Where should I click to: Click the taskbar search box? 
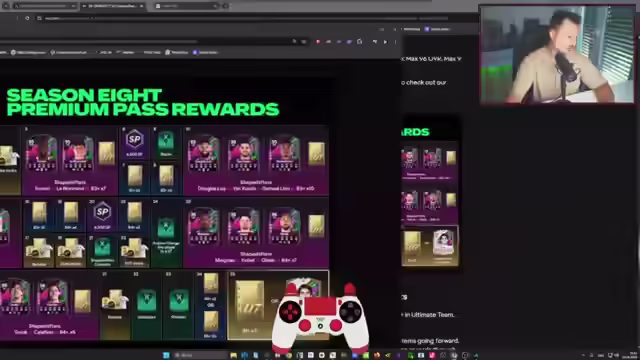point(200,355)
